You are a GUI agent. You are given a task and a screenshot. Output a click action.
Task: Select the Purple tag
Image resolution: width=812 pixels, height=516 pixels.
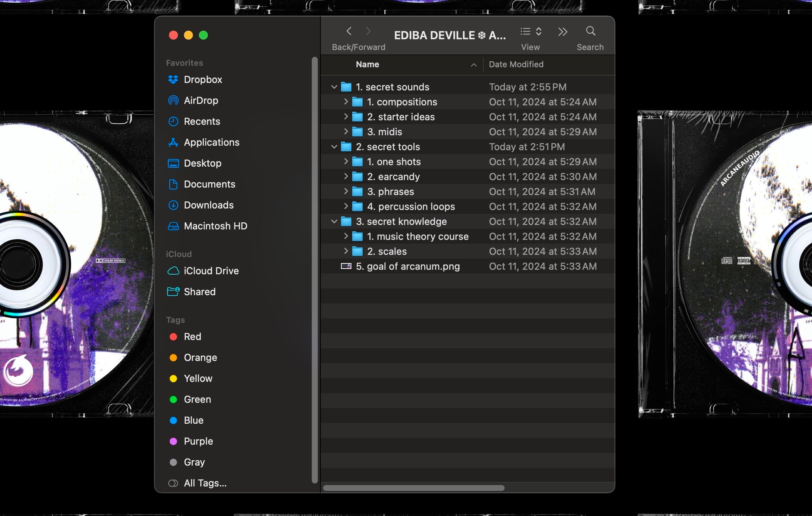[x=198, y=441]
